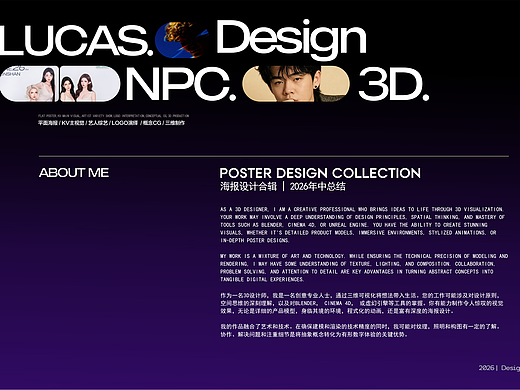
Task: Select the "POSTER DESIGN COLLECTION" title
Action: 320,173
